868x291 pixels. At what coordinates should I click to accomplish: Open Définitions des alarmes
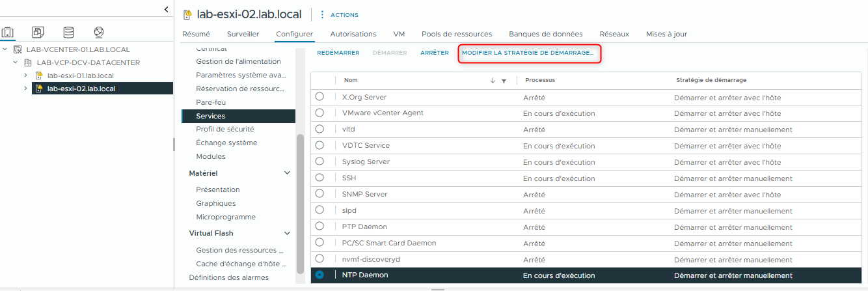(228, 277)
